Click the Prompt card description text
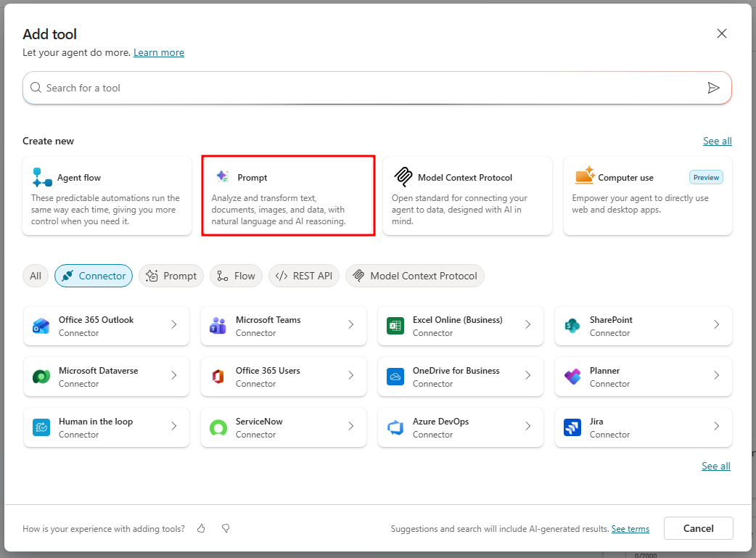 [x=278, y=210]
